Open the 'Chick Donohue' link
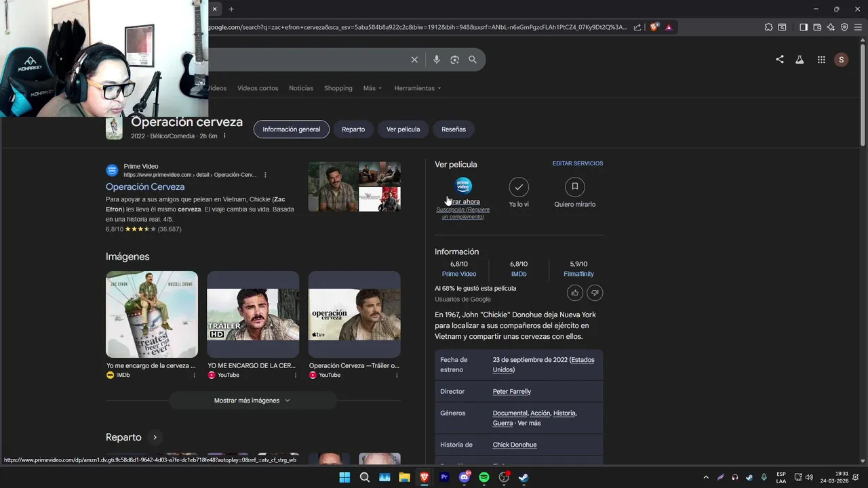The image size is (868, 488). pos(515,445)
